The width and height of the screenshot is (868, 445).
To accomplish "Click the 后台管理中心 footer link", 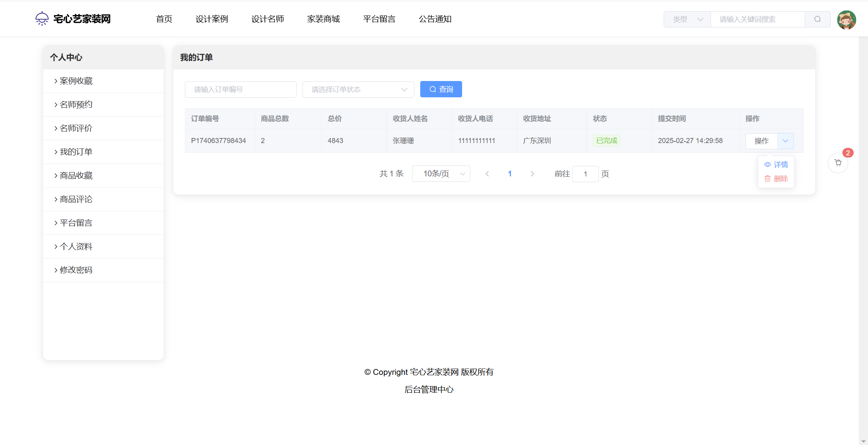I will [429, 390].
